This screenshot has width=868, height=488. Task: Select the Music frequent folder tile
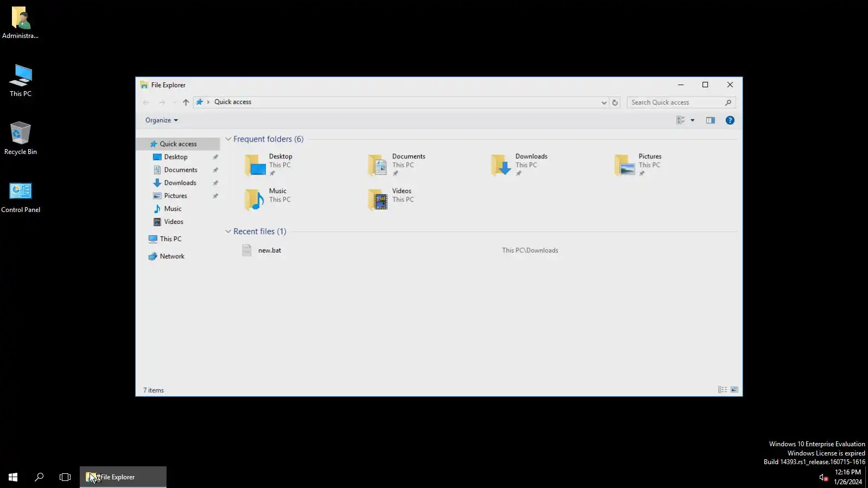pos(269,200)
